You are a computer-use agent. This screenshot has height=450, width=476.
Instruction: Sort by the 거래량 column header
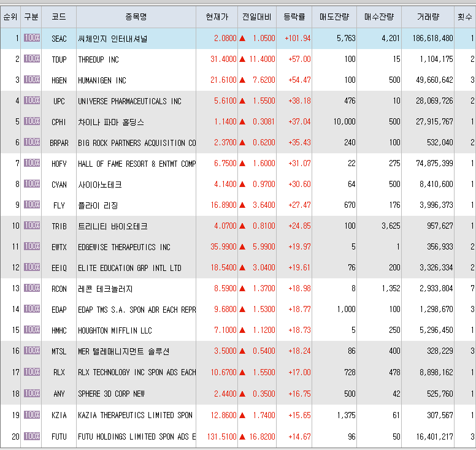tap(428, 17)
